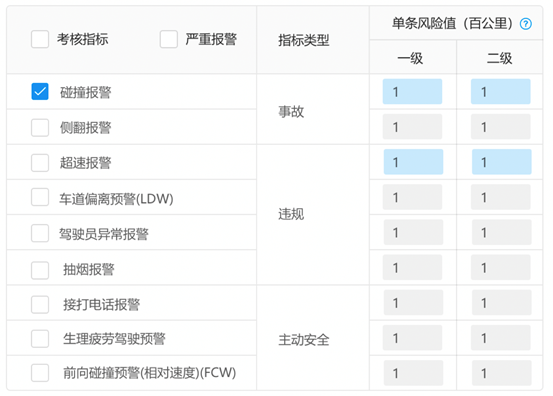Check the 生理疲劳驾驶预警 checkbox
The image size is (553, 396).
[40, 339]
